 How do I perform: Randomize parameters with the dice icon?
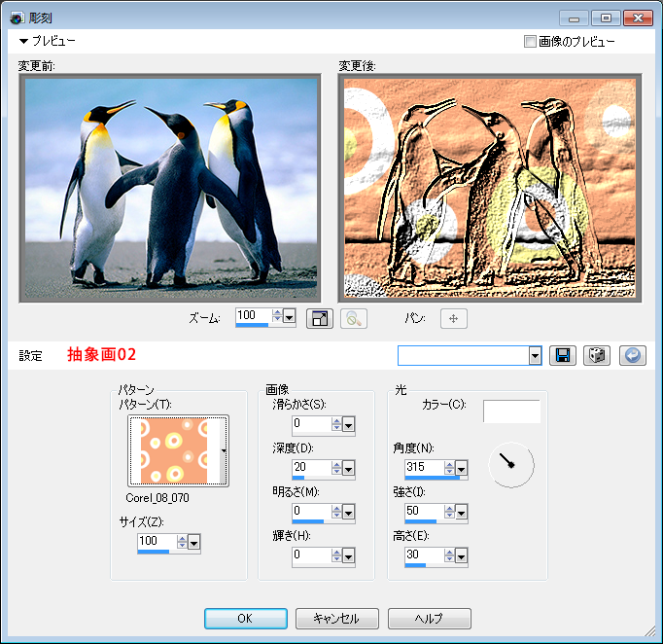(x=596, y=356)
